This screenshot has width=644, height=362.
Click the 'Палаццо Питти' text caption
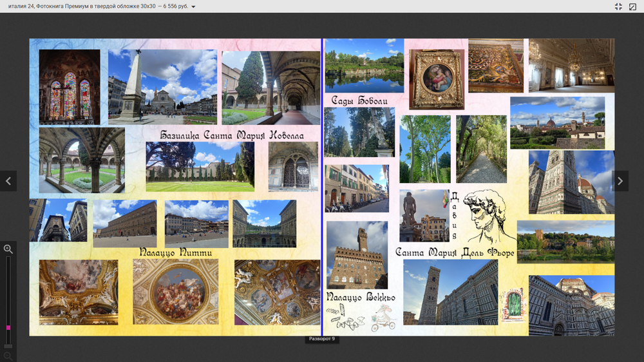point(176,253)
